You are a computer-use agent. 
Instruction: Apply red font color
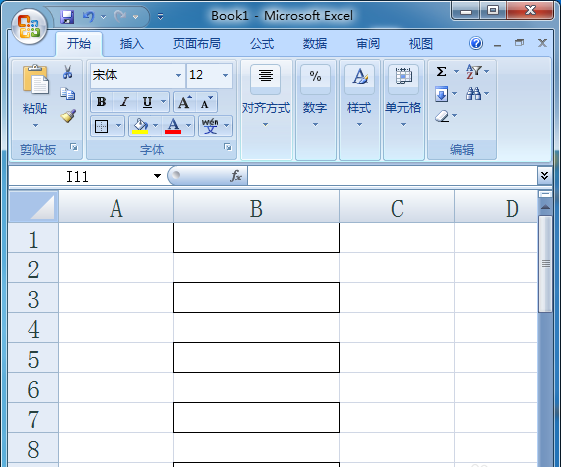pyautogui.click(x=173, y=126)
